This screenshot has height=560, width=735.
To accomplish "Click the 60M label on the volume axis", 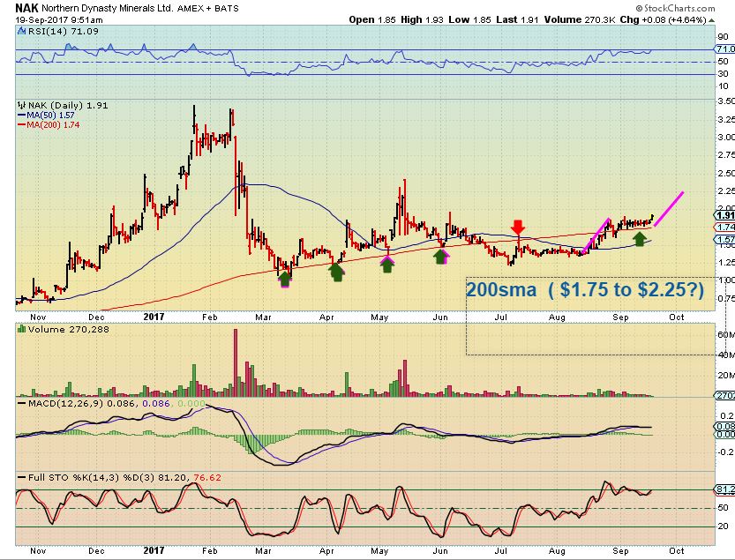I will pyautogui.click(x=726, y=334).
